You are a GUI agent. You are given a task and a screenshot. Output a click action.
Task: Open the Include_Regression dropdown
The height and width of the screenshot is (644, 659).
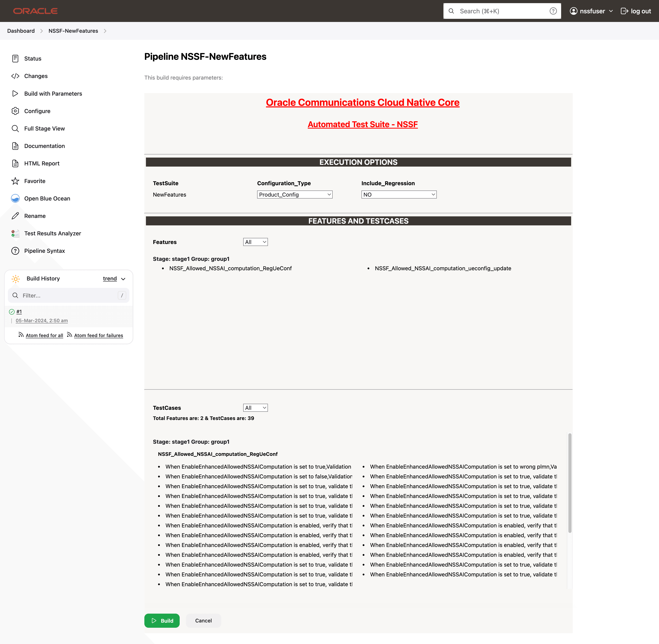pos(399,194)
